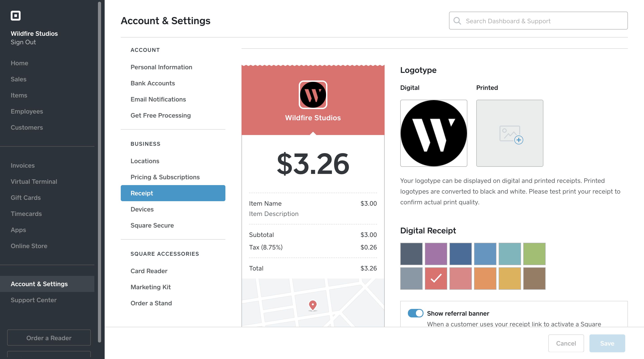Open Virtual Terminal in sidebar
The width and height of the screenshot is (644, 359).
pyautogui.click(x=34, y=182)
